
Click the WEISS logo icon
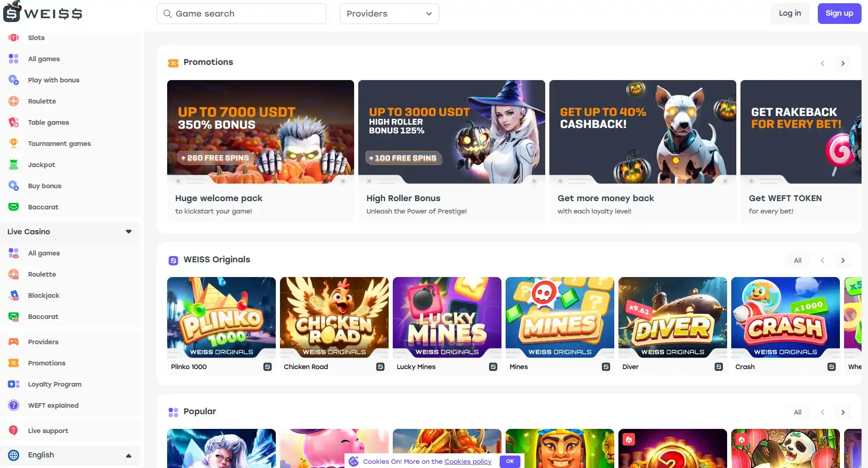pyautogui.click(x=12, y=13)
